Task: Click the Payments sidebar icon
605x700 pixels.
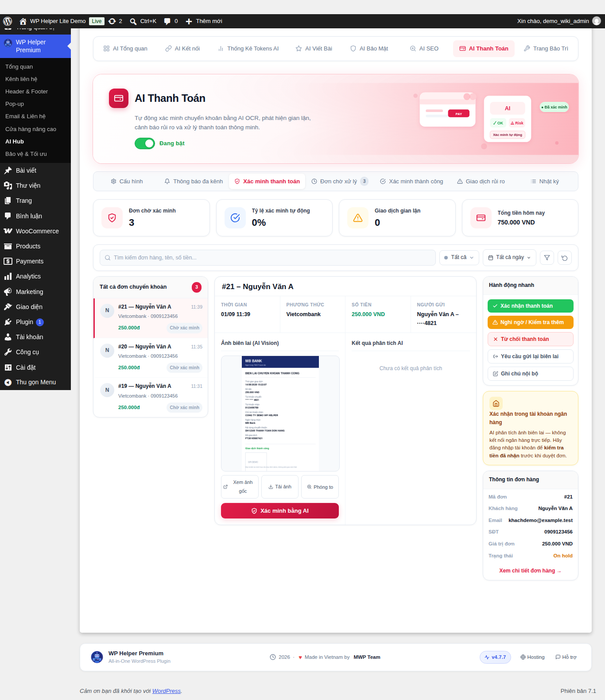Action: click(x=8, y=261)
